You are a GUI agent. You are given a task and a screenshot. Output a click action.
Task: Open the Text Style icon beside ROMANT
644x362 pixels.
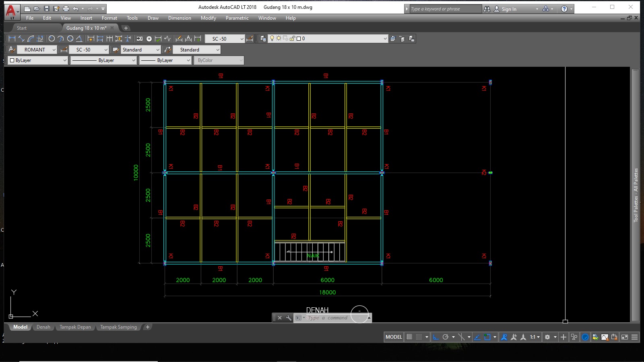pos(12,49)
